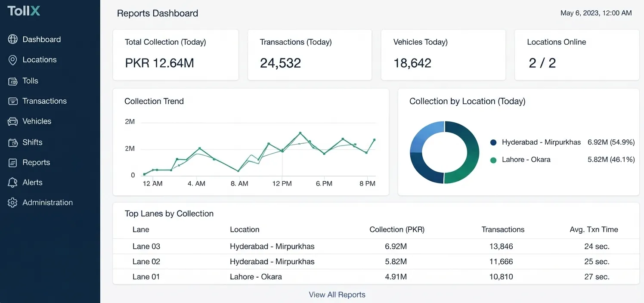
Task: Click the Transactions card icon
Action: pyautogui.click(x=13, y=101)
